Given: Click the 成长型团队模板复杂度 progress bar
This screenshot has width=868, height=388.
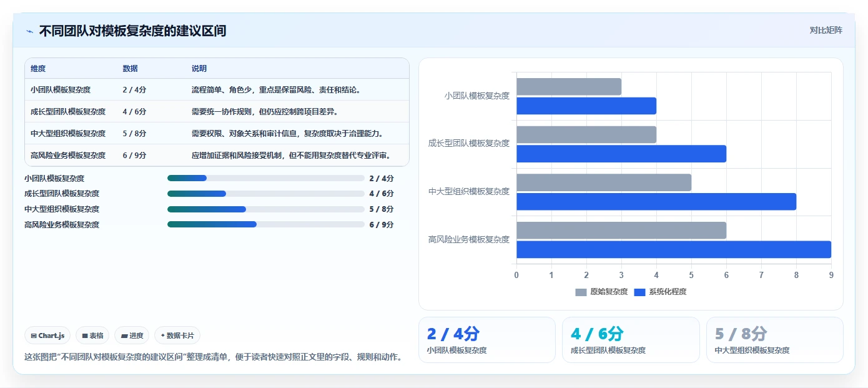Looking at the screenshot, I should [265, 194].
